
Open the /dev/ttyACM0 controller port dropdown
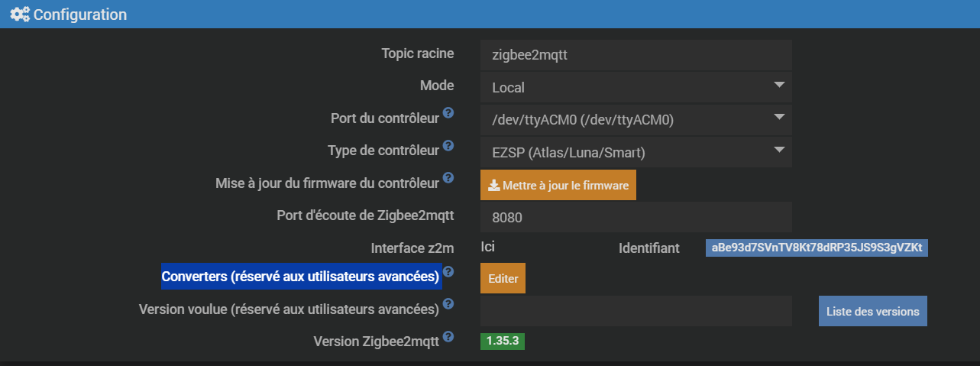pos(636,119)
